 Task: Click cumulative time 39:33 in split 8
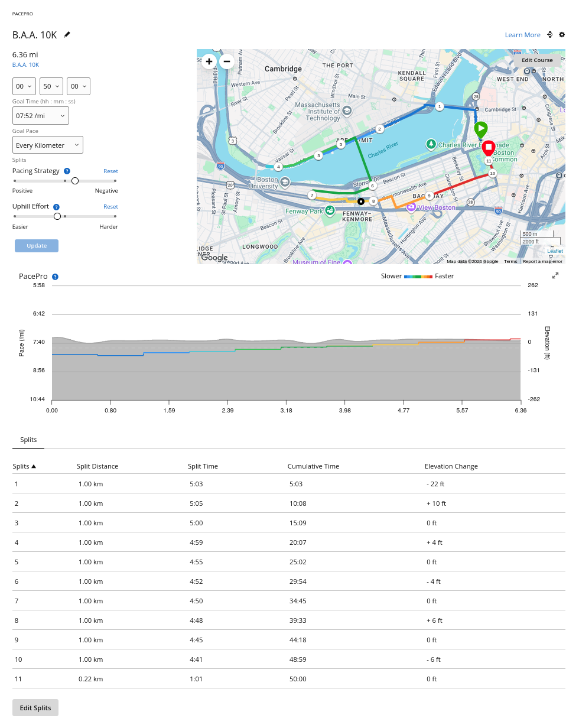[x=298, y=620]
